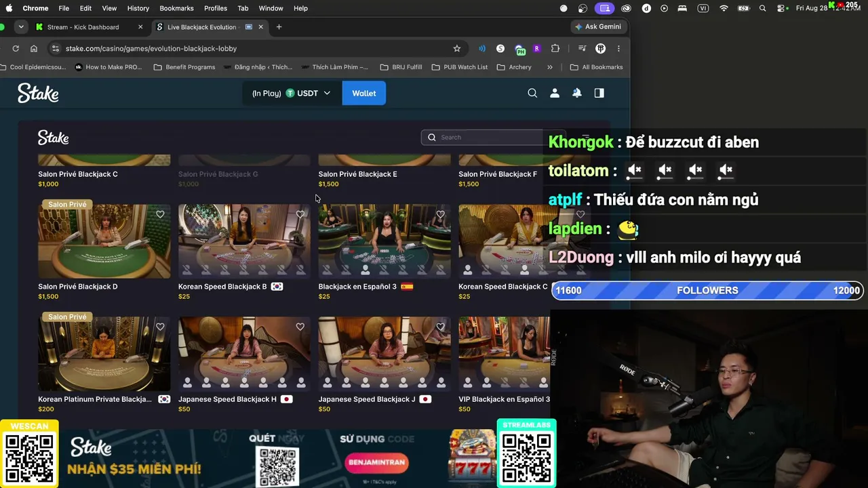Open the Profiles menu
This screenshot has height=488, width=868.
pos(216,8)
